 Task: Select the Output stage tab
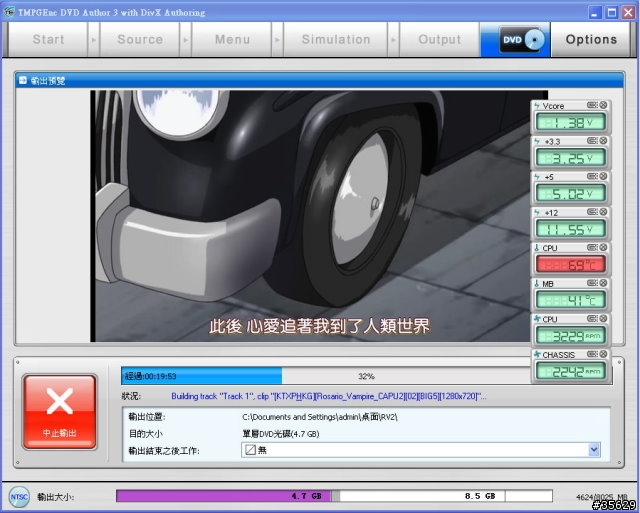[439, 40]
